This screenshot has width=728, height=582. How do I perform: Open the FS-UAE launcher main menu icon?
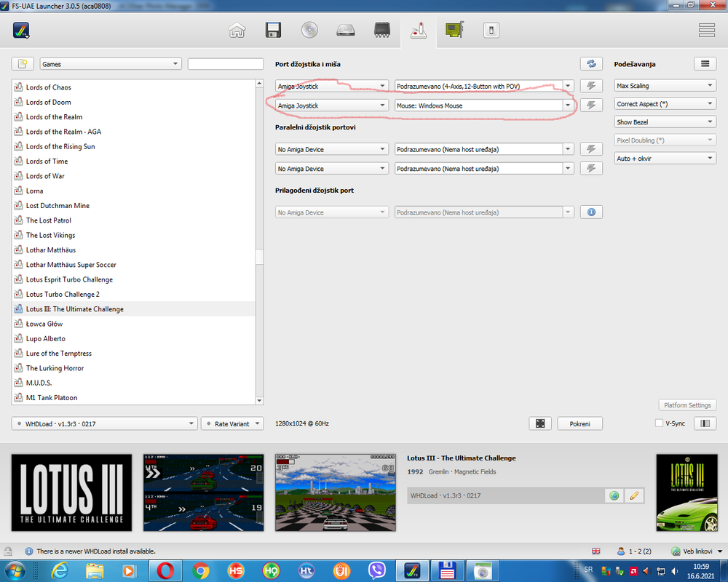point(21,31)
